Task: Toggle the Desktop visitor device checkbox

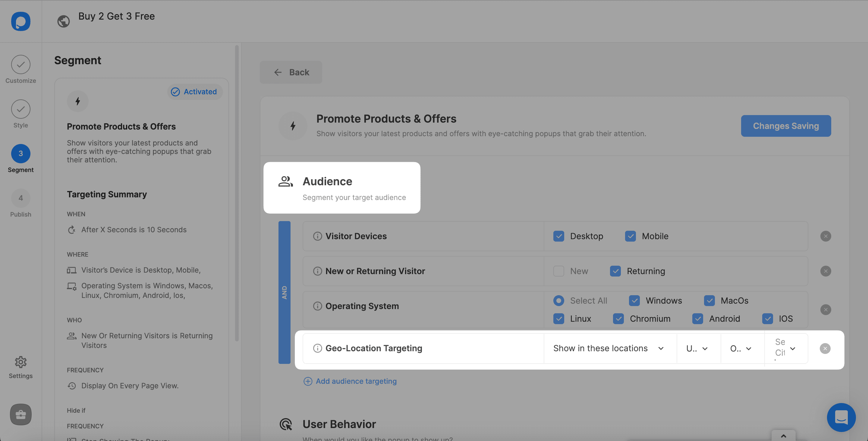Action: (x=558, y=236)
